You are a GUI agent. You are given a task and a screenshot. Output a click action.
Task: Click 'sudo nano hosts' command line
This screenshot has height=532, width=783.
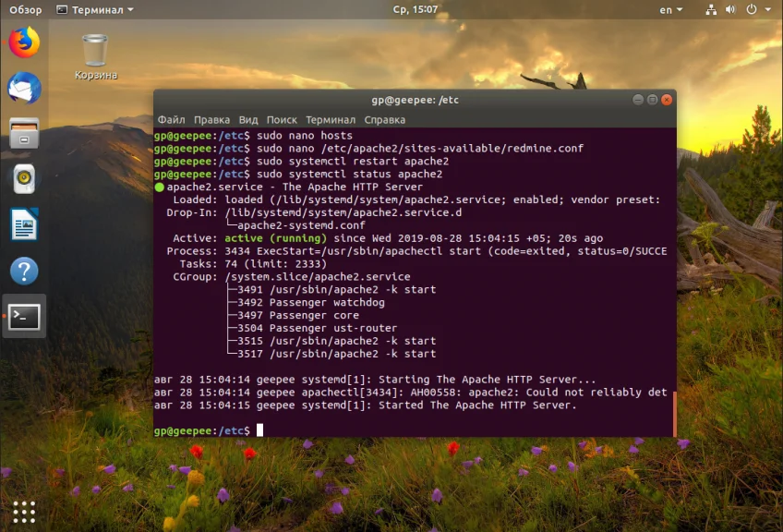pyautogui.click(x=305, y=136)
